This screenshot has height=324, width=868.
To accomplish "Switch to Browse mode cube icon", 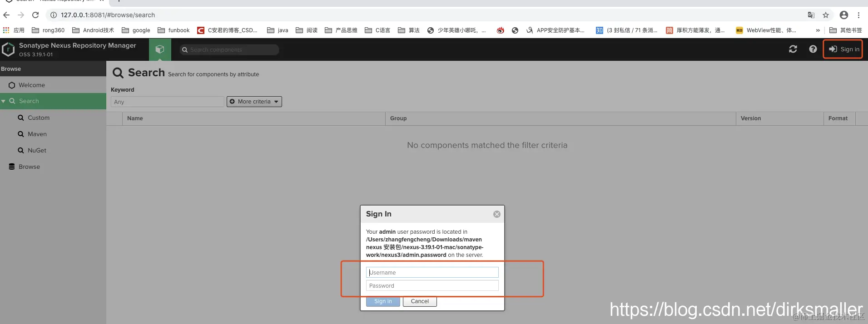I will pyautogui.click(x=160, y=49).
